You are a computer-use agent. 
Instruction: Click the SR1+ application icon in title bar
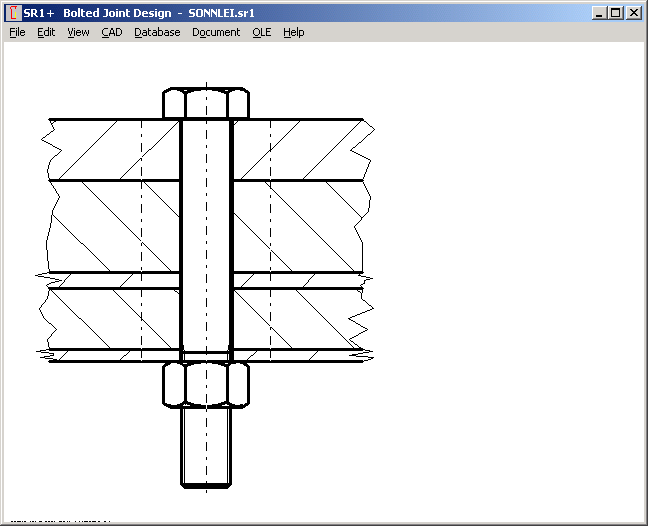pyautogui.click(x=13, y=13)
